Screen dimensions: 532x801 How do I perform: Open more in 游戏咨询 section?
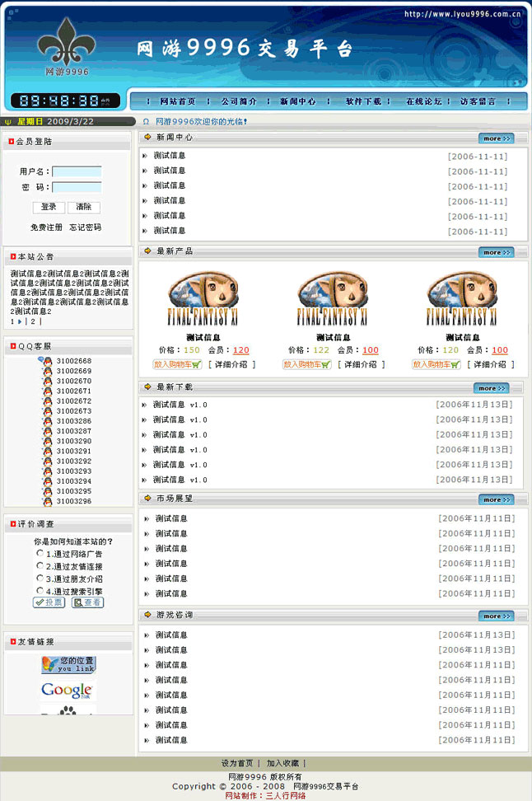[497, 616]
